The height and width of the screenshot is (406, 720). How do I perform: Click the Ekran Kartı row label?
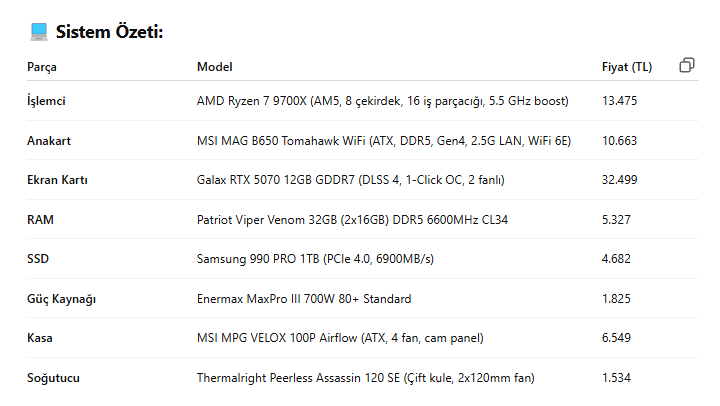click(x=58, y=180)
